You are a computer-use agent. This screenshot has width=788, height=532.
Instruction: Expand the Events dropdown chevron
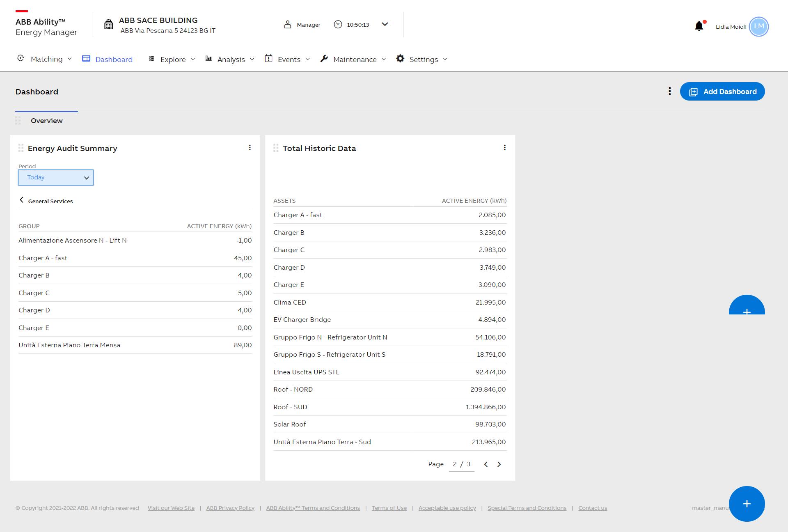(x=307, y=59)
